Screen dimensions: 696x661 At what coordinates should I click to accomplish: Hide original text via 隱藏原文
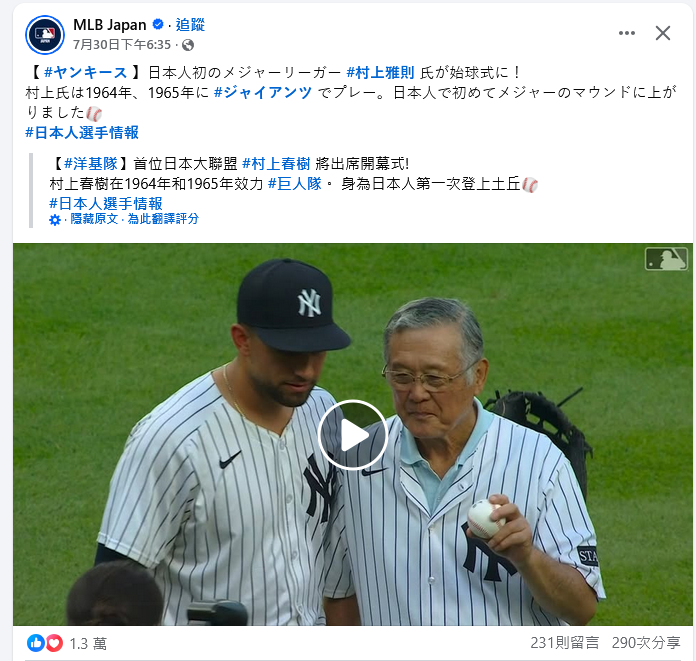coord(94,219)
